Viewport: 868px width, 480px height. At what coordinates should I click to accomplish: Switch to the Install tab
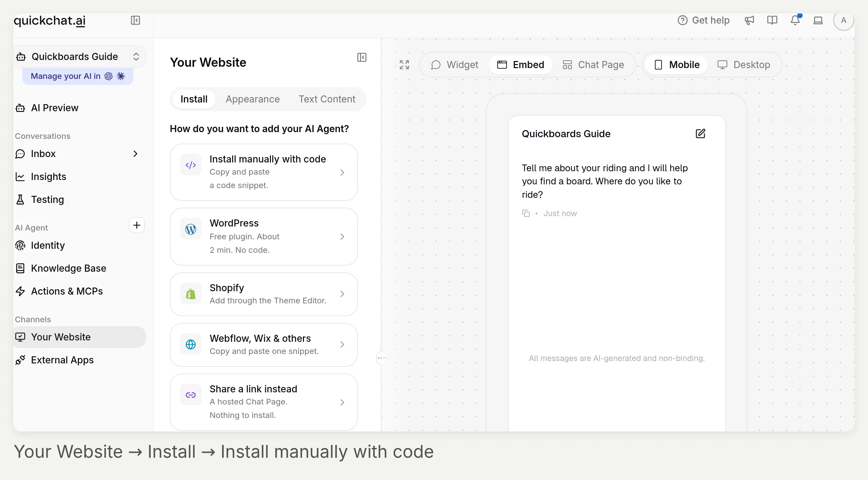[x=194, y=99]
